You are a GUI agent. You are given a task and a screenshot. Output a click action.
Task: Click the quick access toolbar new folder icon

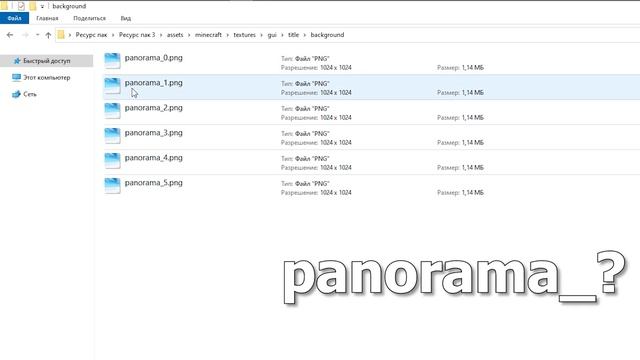(x=33, y=6)
